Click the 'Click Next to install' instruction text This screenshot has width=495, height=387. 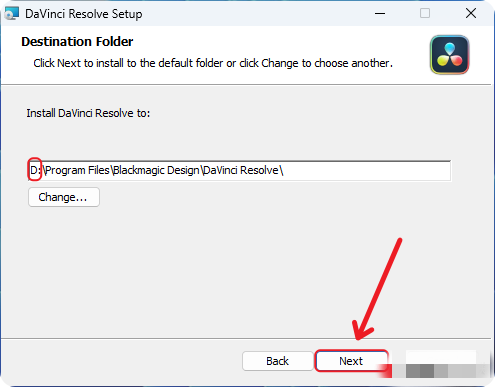click(213, 63)
